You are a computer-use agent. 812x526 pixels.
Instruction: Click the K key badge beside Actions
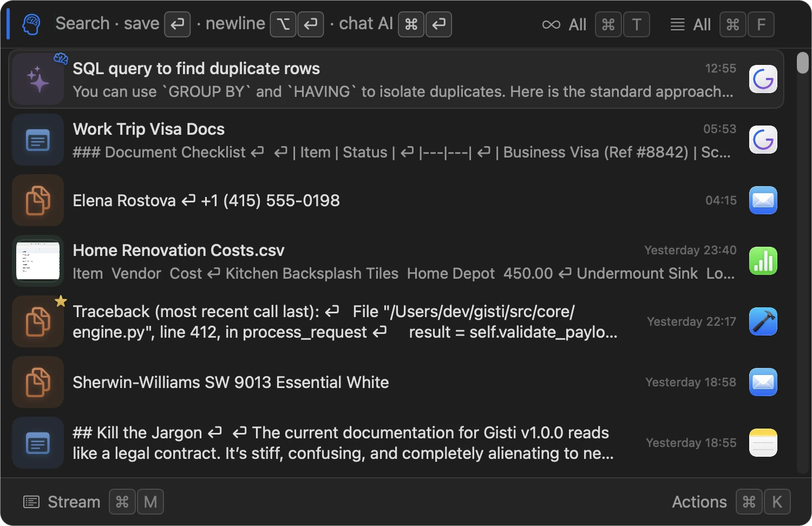pyautogui.click(x=777, y=502)
